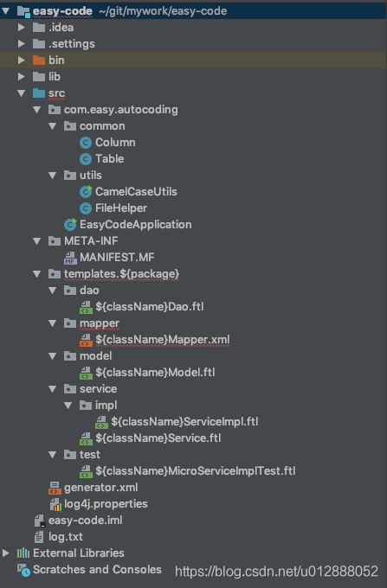The height and width of the screenshot is (588, 387).
Task: Click the MANIFEST.MF file icon
Action: click(70, 258)
